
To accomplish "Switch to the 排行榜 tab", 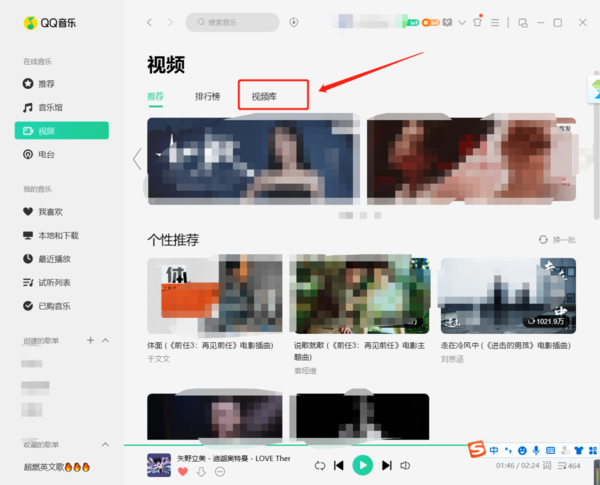I will tap(208, 97).
